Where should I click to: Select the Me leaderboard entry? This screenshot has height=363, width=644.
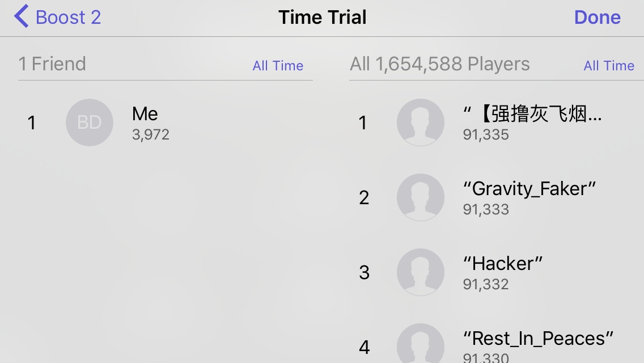(145, 114)
